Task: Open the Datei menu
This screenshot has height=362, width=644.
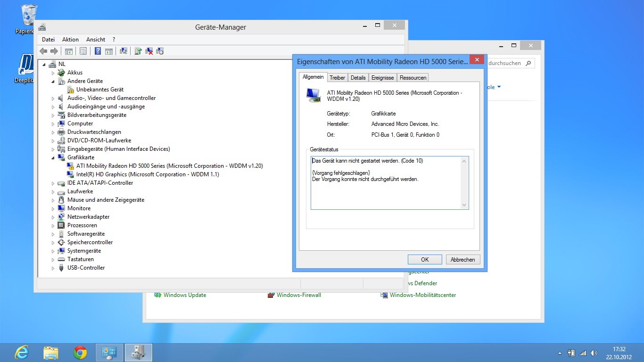Action: [48, 40]
